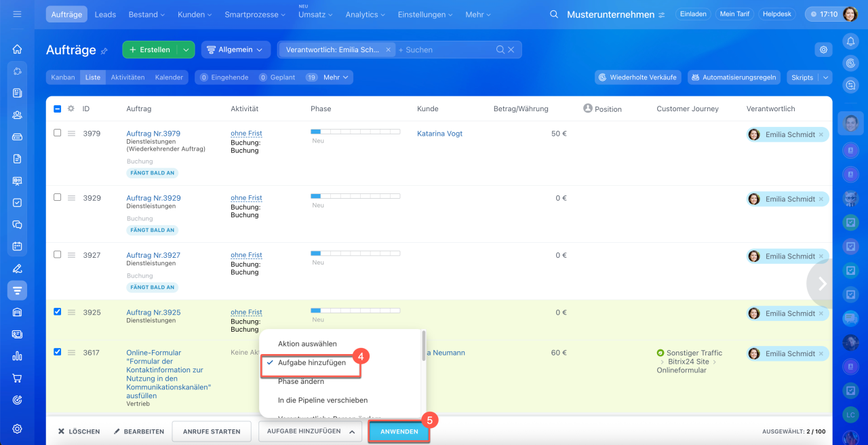Open the hamburger menu in top-left corner
This screenshot has width=868, height=445.
17,14
